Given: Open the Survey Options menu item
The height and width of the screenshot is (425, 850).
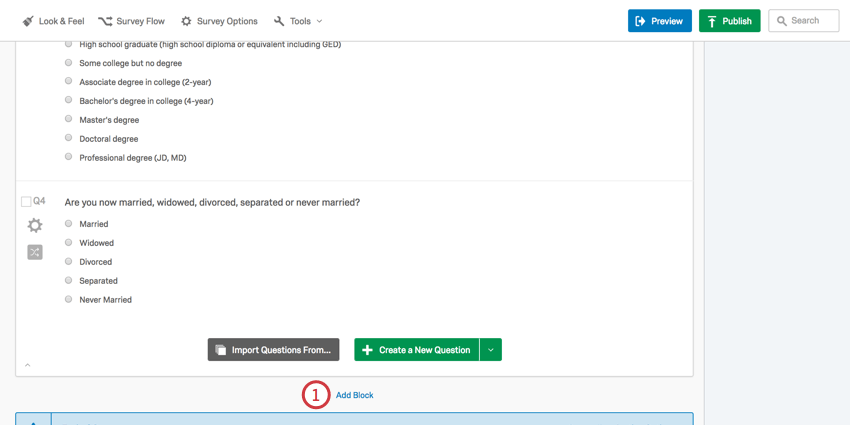Looking at the screenshot, I should click(x=219, y=21).
